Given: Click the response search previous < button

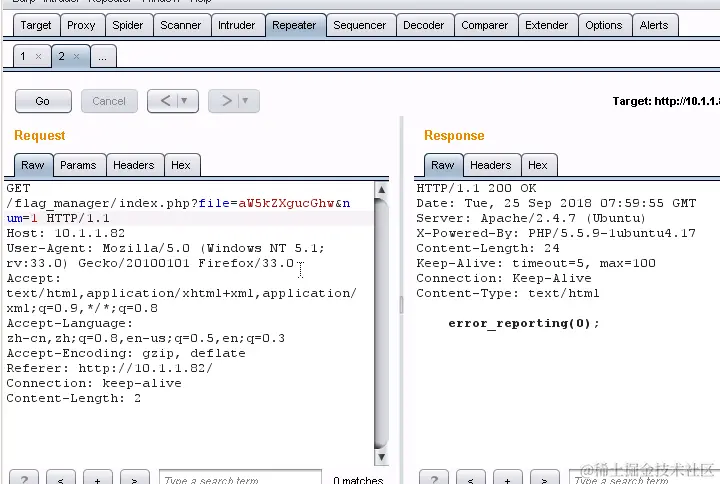Looking at the screenshot, I should [471, 478].
